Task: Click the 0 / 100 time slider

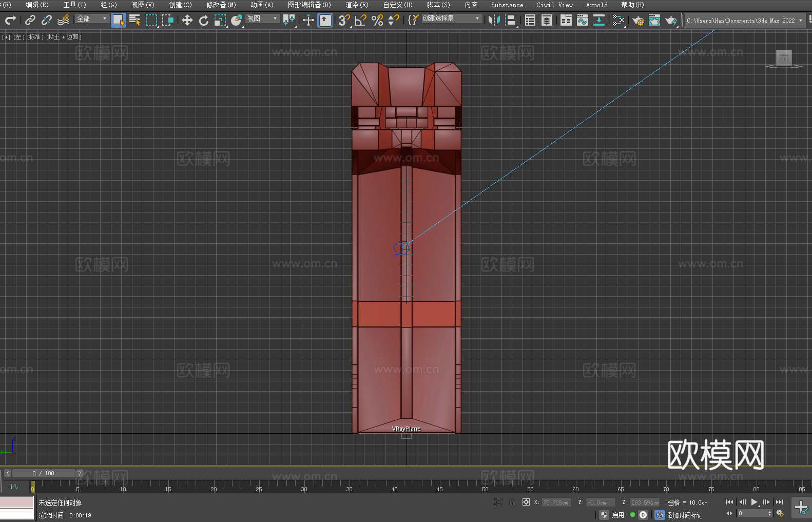Action: coord(44,473)
